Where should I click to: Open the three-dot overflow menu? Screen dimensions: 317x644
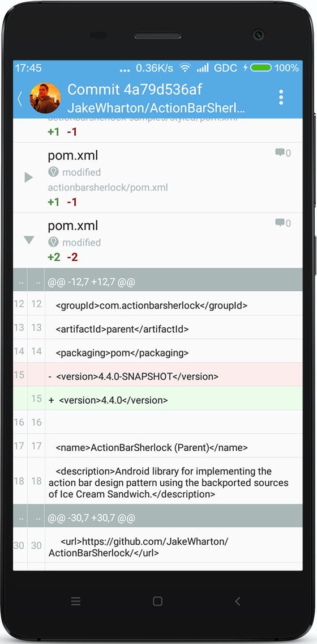tap(281, 98)
